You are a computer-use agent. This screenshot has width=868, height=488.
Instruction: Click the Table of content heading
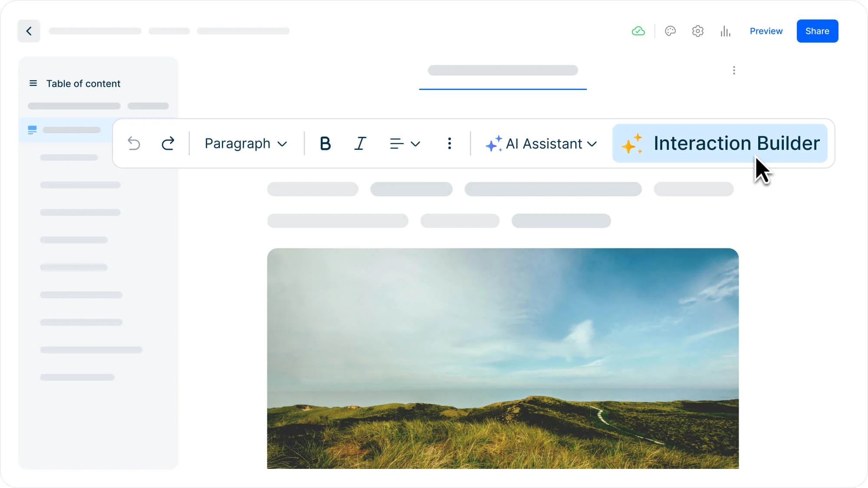click(83, 83)
